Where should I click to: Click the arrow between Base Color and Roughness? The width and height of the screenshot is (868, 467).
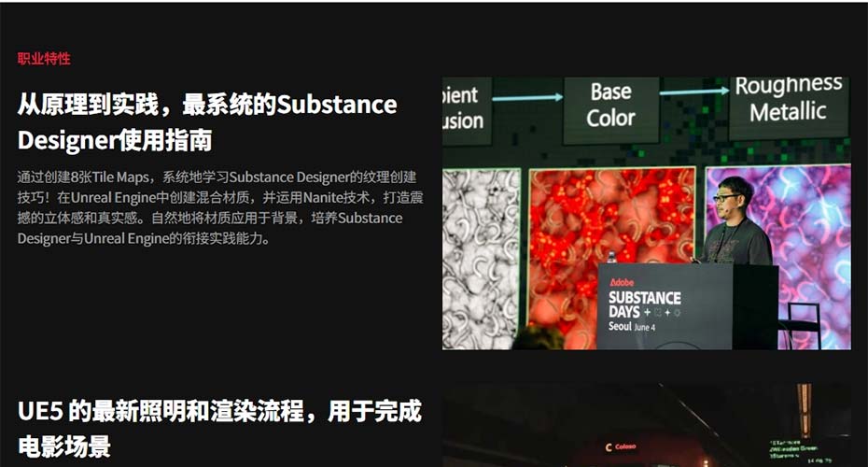coord(694,92)
